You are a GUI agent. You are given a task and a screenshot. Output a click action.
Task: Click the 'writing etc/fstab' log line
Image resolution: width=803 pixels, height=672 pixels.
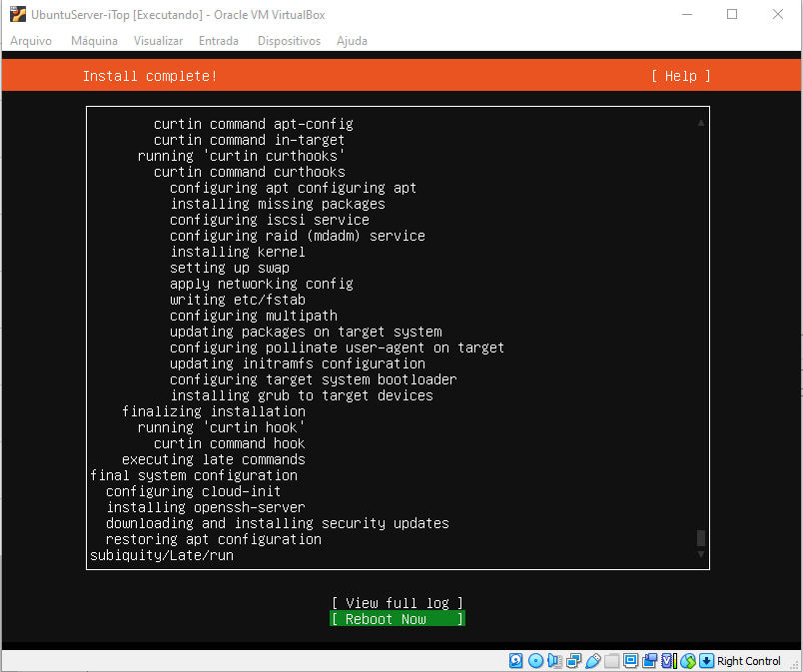tap(238, 300)
